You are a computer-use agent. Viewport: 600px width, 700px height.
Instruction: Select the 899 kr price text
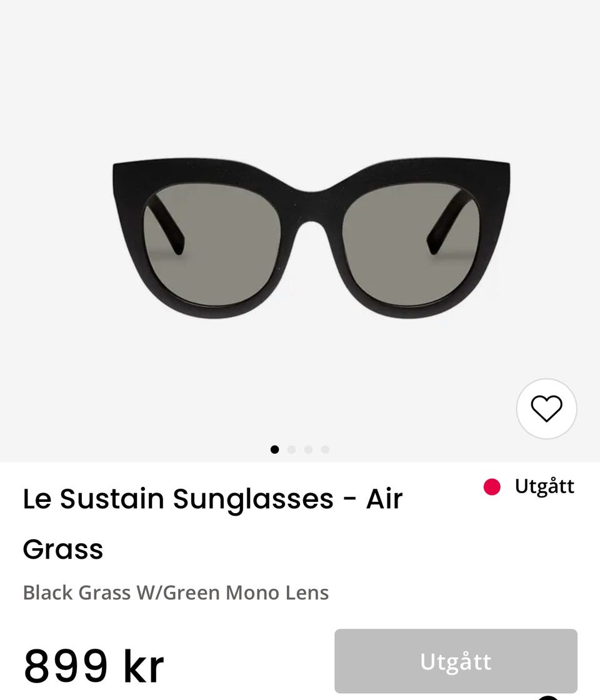tap(94, 666)
